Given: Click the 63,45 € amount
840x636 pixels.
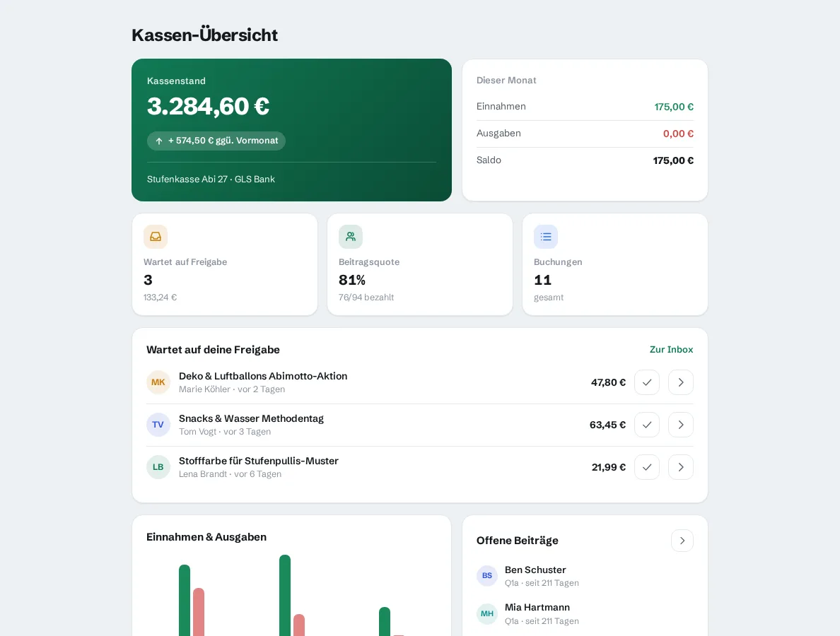Looking at the screenshot, I should 607,425.
